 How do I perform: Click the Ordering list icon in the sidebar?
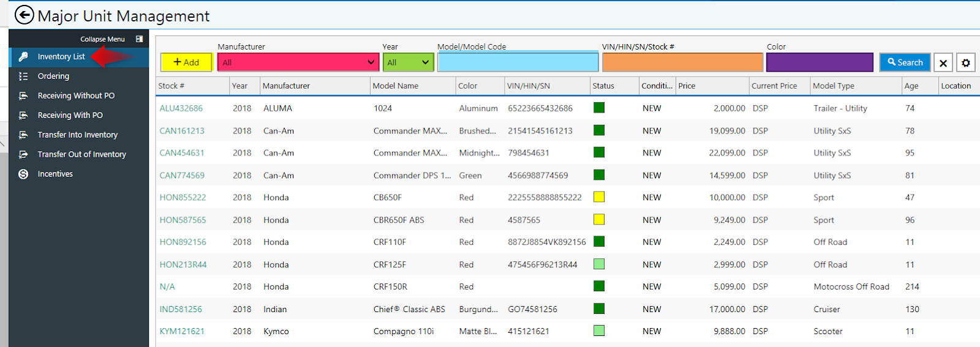23,76
